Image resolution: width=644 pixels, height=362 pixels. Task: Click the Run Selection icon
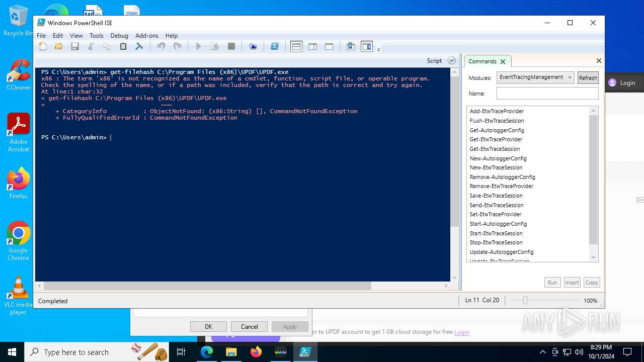tap(215, 46)
